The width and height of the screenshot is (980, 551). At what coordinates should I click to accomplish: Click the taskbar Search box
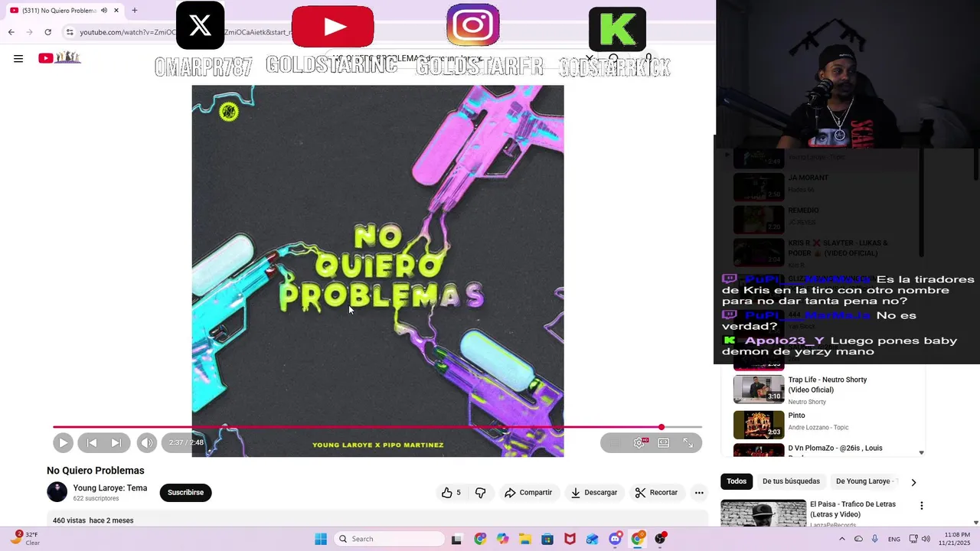pos(390,539)
